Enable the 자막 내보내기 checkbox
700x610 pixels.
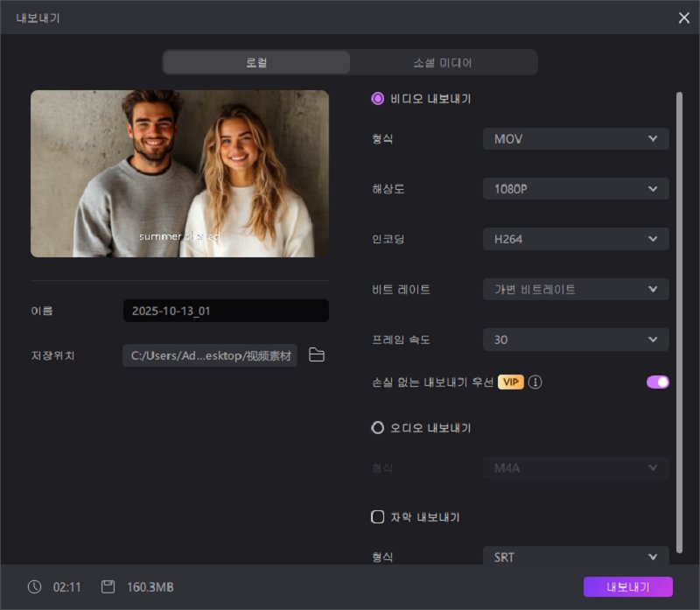point(378,517)
